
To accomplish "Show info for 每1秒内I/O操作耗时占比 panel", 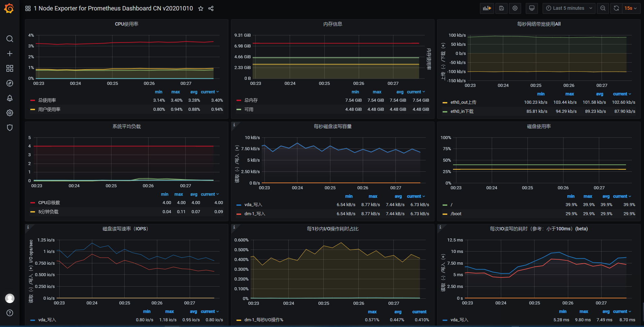I will (x=234, y=227).
